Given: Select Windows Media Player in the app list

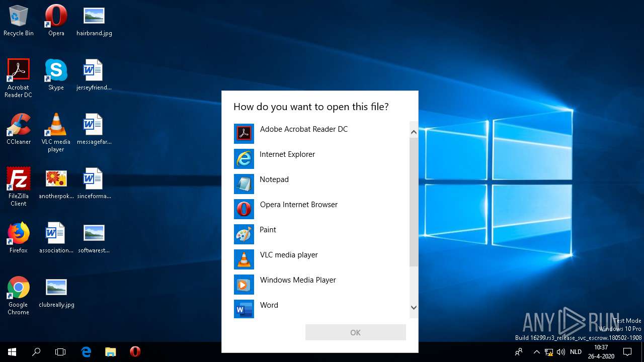Looking at the screenshot, I should [321, 284].
